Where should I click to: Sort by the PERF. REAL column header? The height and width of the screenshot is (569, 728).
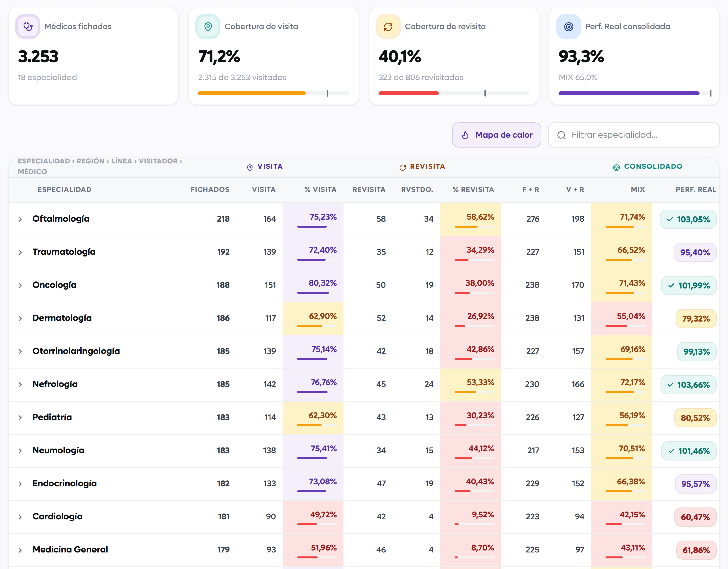coord(696,190)
